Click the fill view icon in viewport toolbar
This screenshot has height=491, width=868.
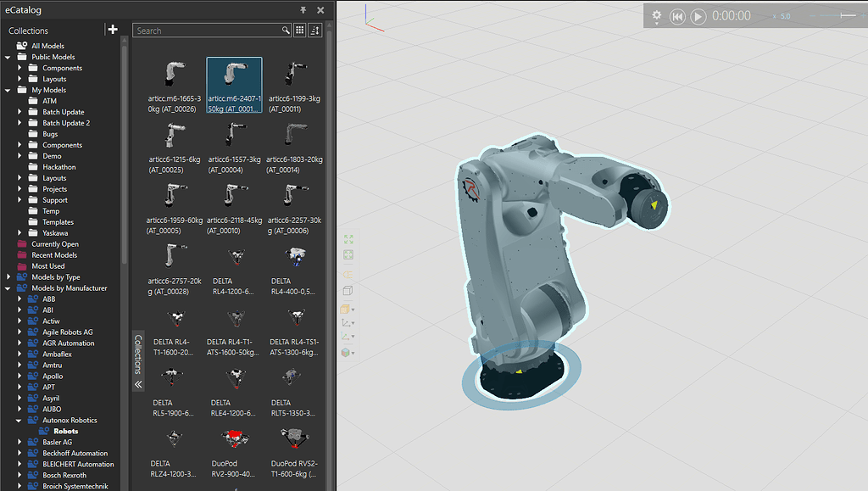tap(348, 240)
